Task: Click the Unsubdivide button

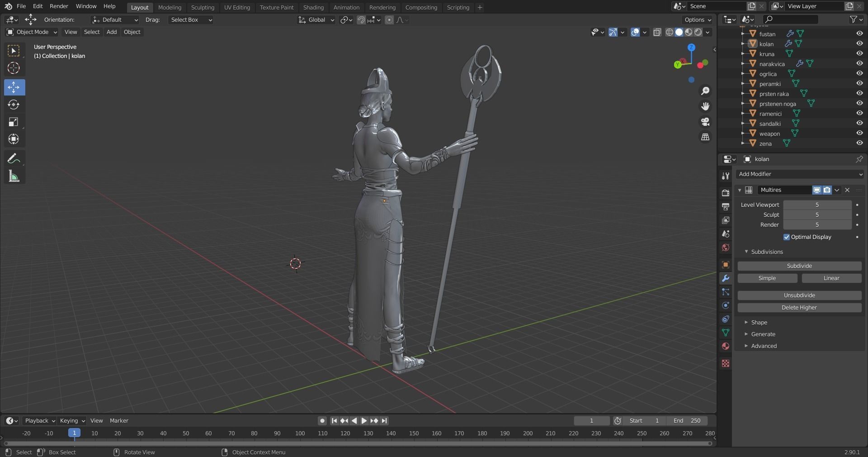Action: (799, 295)
